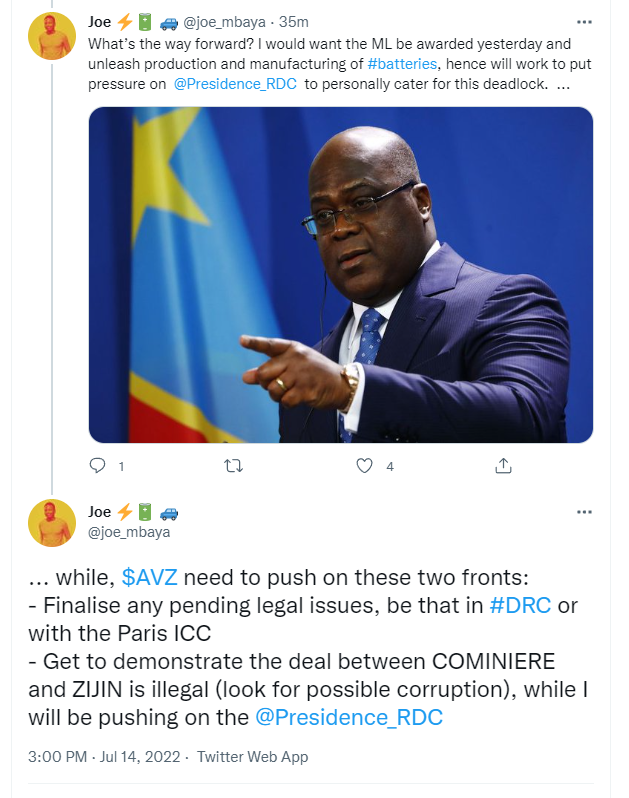Click the Twitter Web App source label
Viewport: 629px width, 798px height.
click(x=252, y=757)
